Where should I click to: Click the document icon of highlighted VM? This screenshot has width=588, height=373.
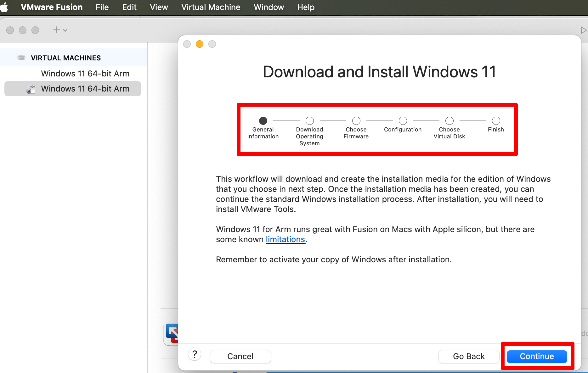pyautogui.click(x=31, y=89)
